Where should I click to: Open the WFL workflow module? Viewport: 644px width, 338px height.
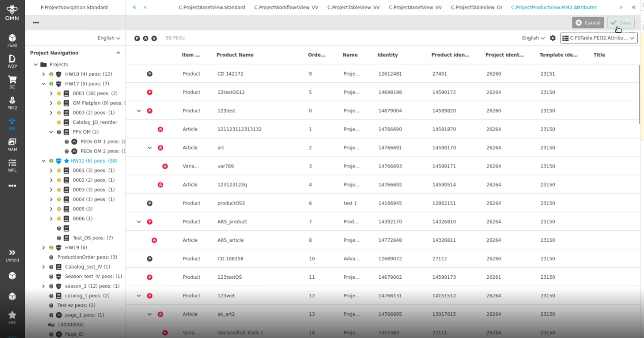(x=12, y=165)
